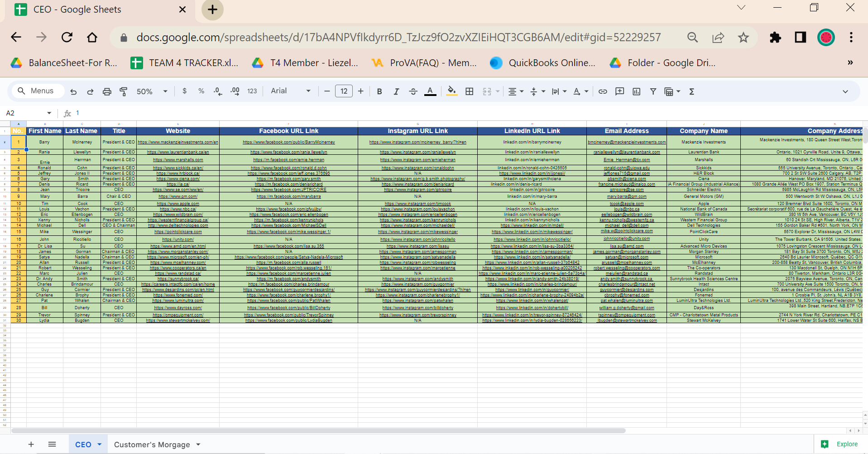Click the horizontal scrollbar

(x=318, y=430)
